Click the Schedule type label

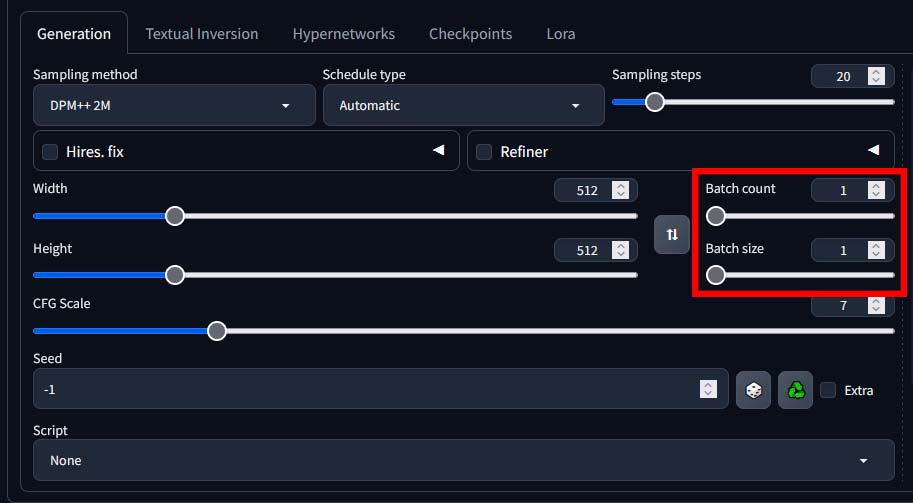tap(364, 75)
